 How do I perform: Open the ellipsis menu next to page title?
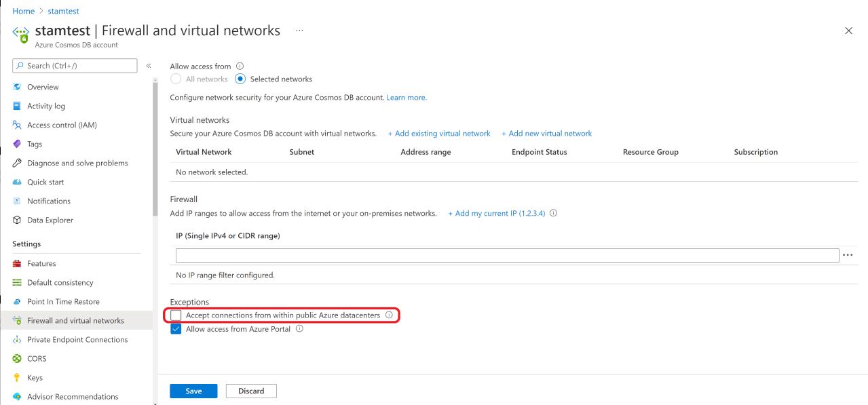pos(299,31)
